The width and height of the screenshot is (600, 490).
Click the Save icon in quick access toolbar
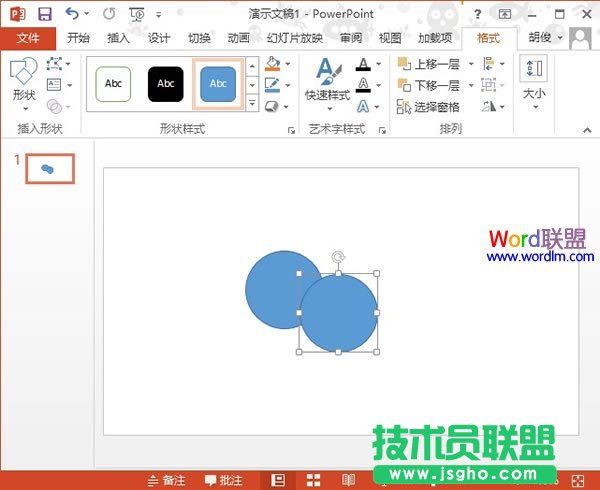pyautogui.click(x=45, y=14)
